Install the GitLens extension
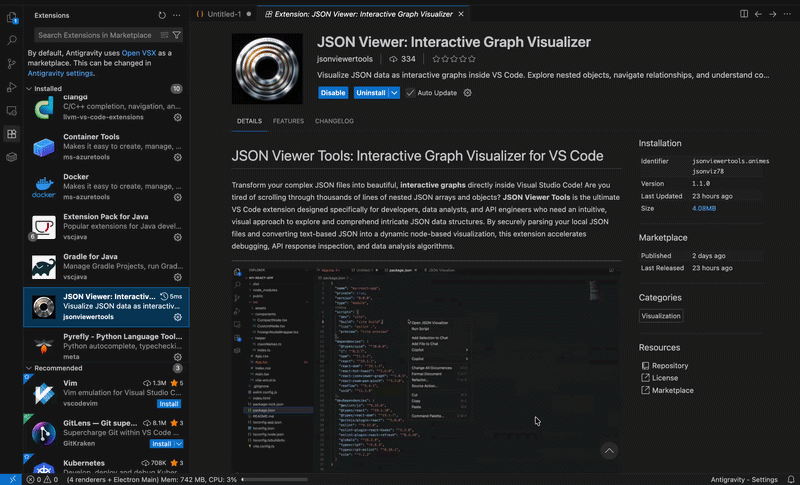This screenshot has width=800, height=485. pos(162,444)
